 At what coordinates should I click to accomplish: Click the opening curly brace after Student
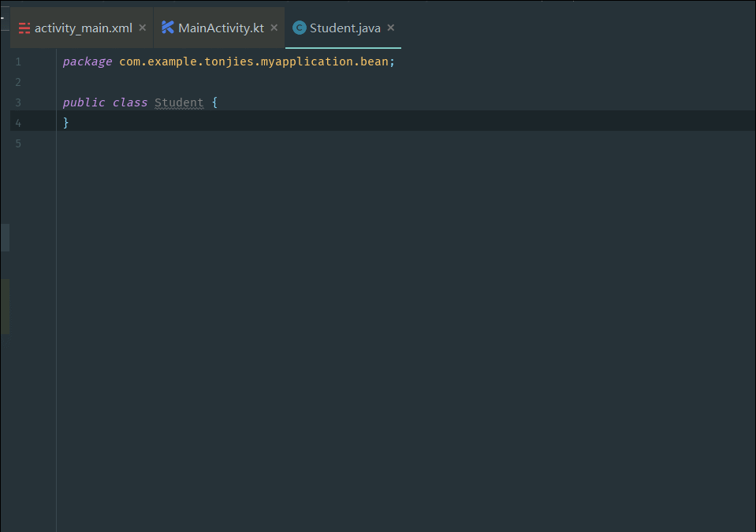[x=214, y=102]
